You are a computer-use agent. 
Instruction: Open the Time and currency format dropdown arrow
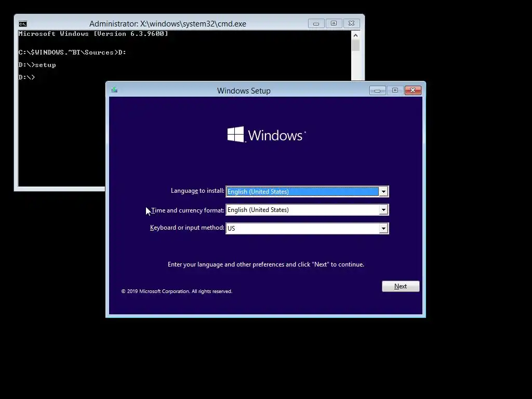tap(383, 210)
